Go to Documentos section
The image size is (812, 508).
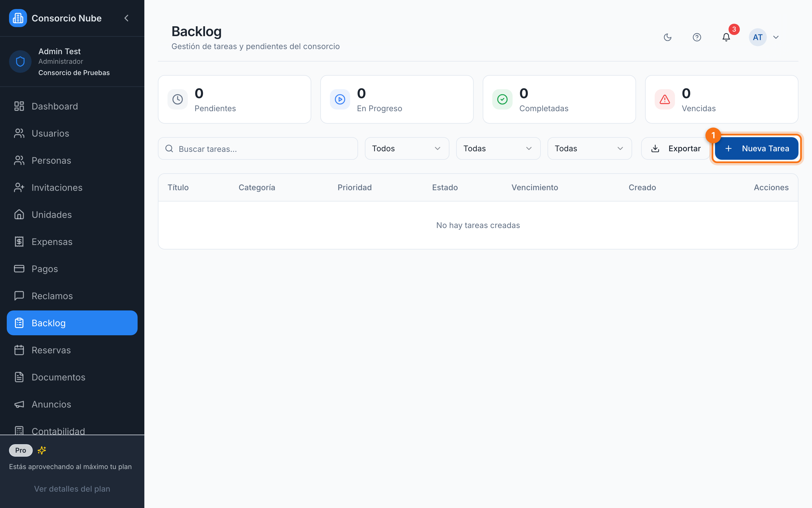tap(72, 377)
